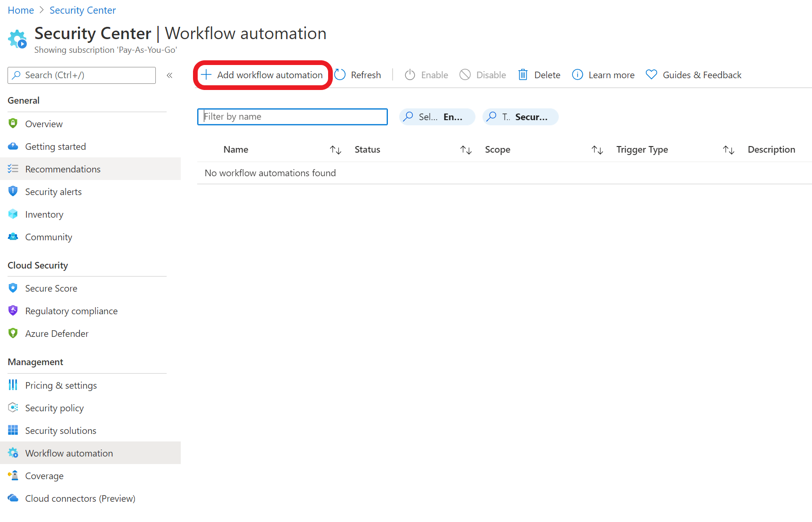This screenshot has height=522, width=812.
Task: Click the Coverage lighthouse icon
Action: pyautogui.click(x=13, y=475)
